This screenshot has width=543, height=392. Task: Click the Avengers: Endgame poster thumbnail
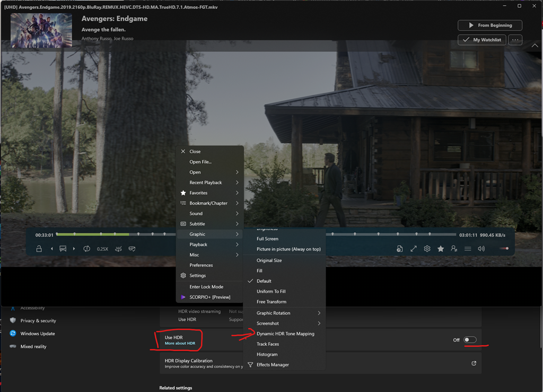(41, 30)
